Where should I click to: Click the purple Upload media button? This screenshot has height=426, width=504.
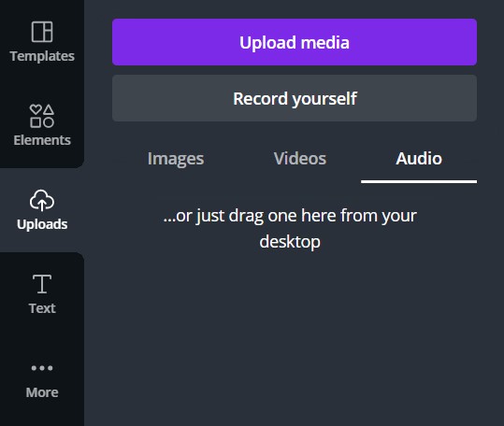(295, 42)
